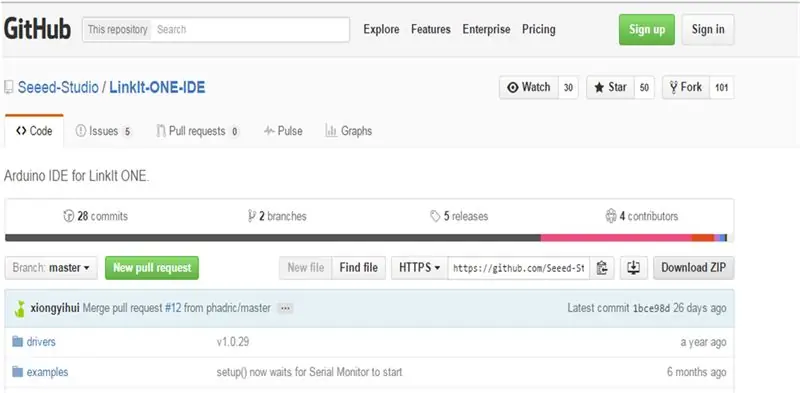Open the examples folder
Image resolution: width=800 pixels, height=393 pixels.
[47, 372]
